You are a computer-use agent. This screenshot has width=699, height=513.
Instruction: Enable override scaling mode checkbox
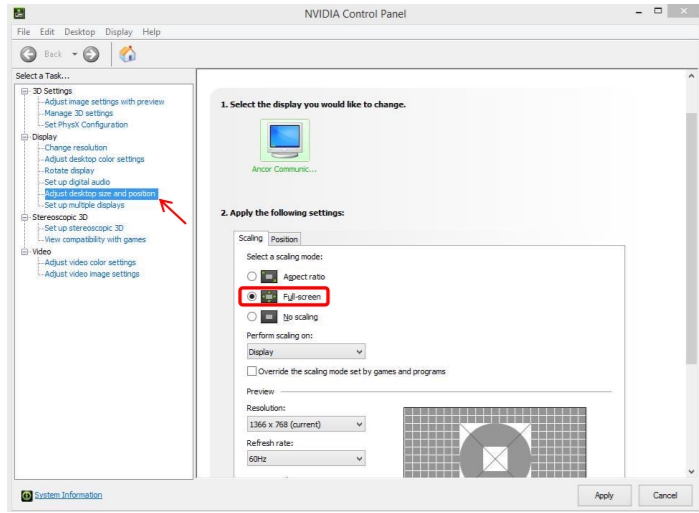pos(252,371)
